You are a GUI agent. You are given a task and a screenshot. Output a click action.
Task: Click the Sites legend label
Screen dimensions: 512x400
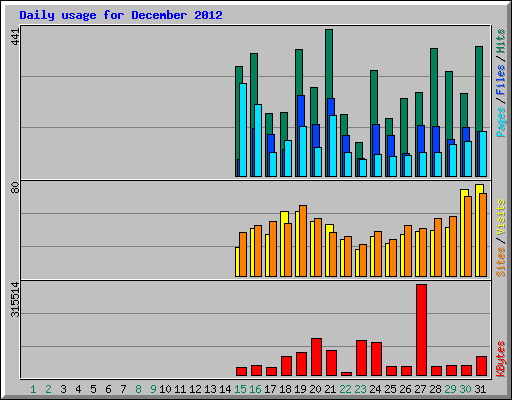click(x=501, y=262)
